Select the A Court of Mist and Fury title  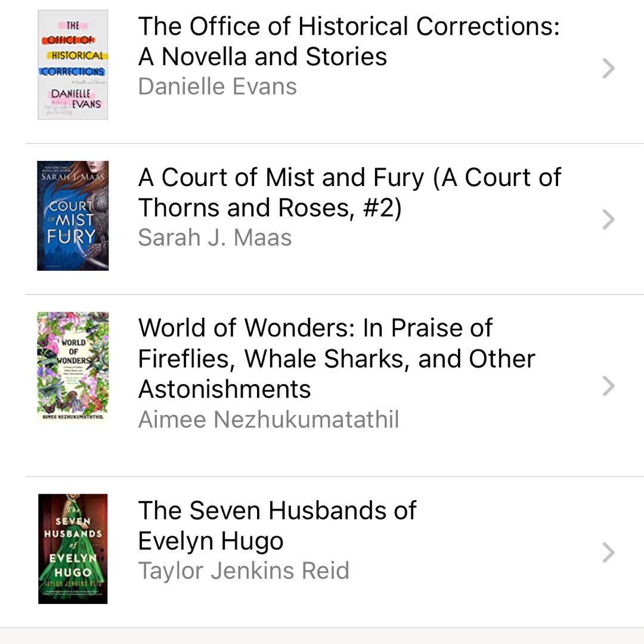point(349,178)
